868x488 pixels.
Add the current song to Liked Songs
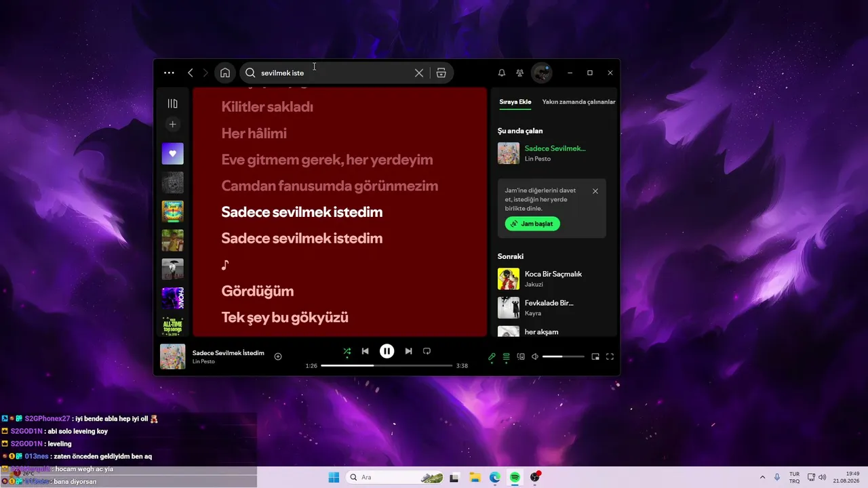[x=278, y=357]
